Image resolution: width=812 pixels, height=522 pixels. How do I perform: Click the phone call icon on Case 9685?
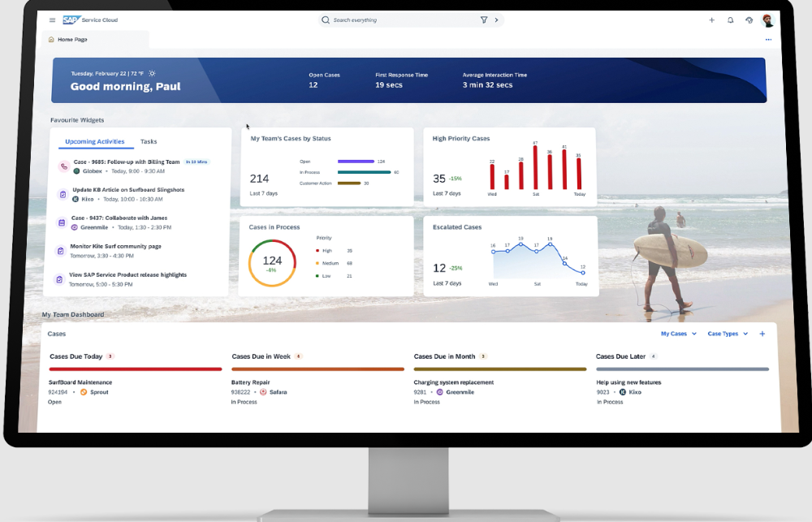point(63,167)
